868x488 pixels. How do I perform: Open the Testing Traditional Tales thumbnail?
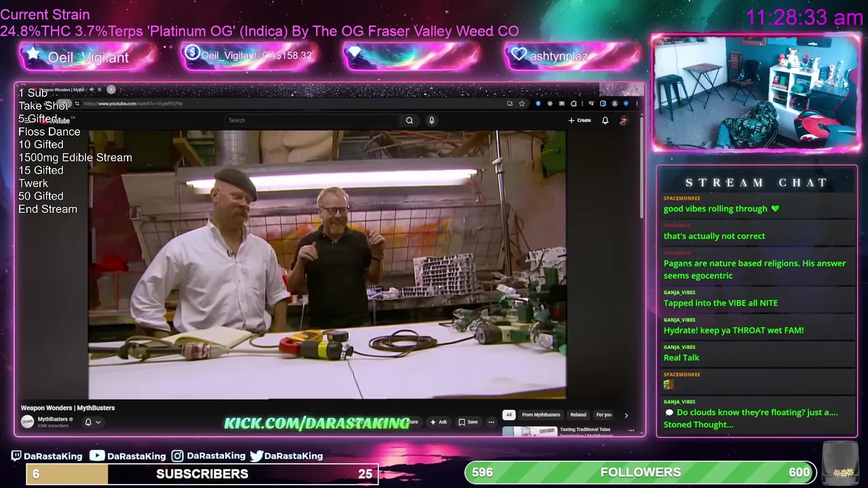tap(530, 431)
